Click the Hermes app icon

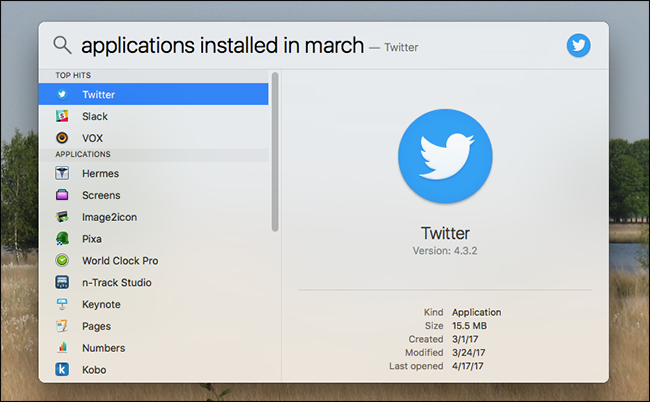point(62,173)
